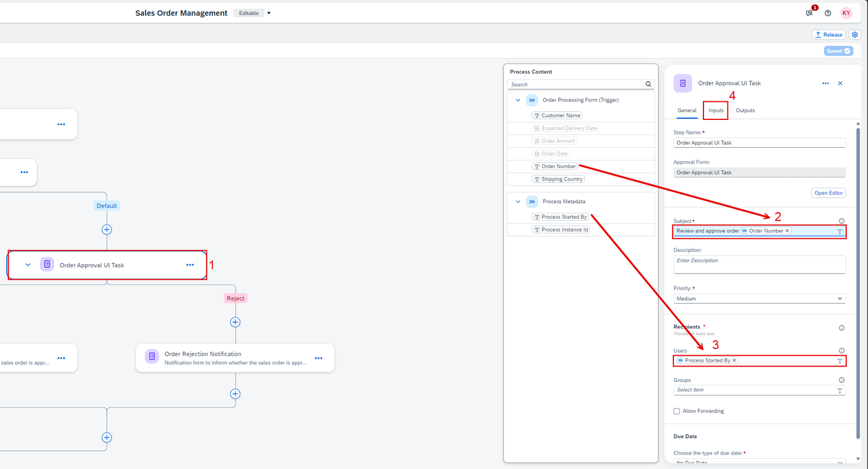Add a step below Order Rejection Notification
The height and width of the screenshot is (469, 868).
coord(235,394)
